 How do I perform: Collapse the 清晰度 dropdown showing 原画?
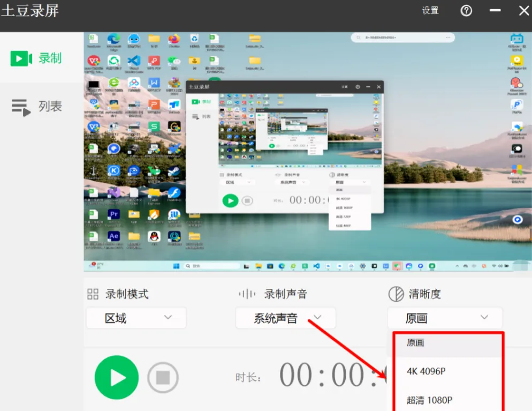(x=445, y=318)
